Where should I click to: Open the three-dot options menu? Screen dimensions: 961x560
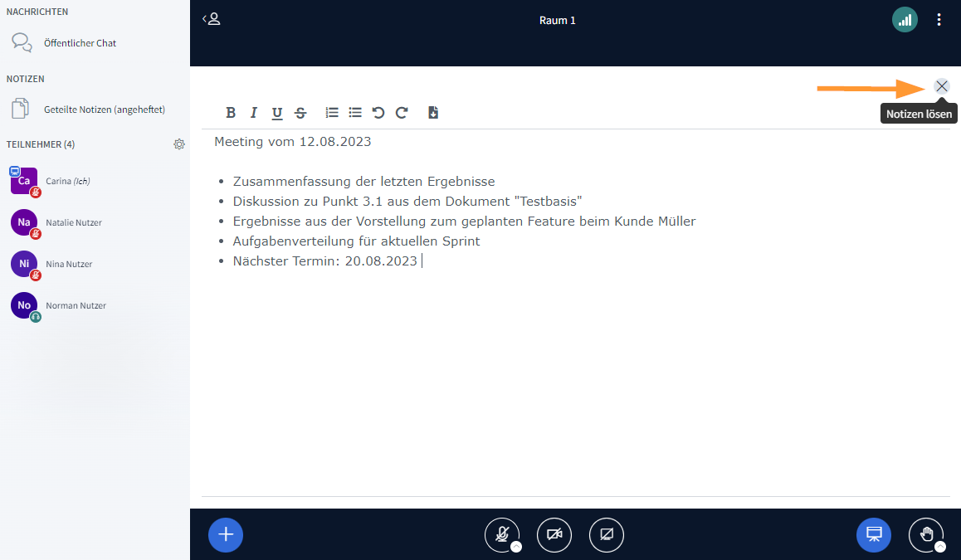[939, 20]
